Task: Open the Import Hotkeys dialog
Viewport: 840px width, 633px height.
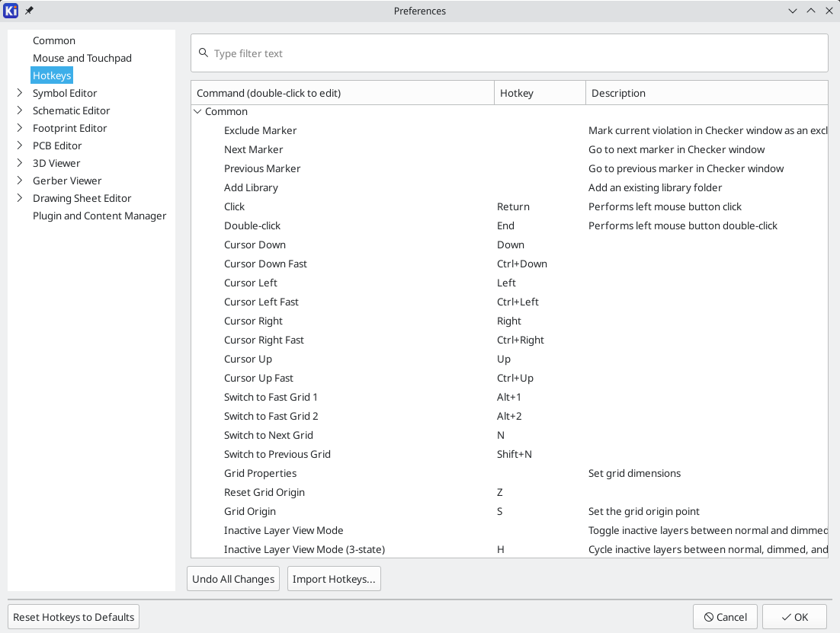Action: pos(334,579)
